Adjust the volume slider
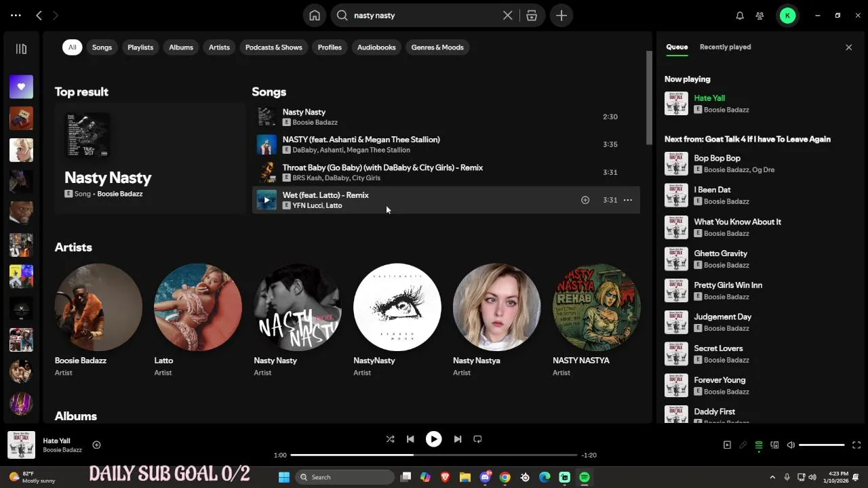 (822, 445)
